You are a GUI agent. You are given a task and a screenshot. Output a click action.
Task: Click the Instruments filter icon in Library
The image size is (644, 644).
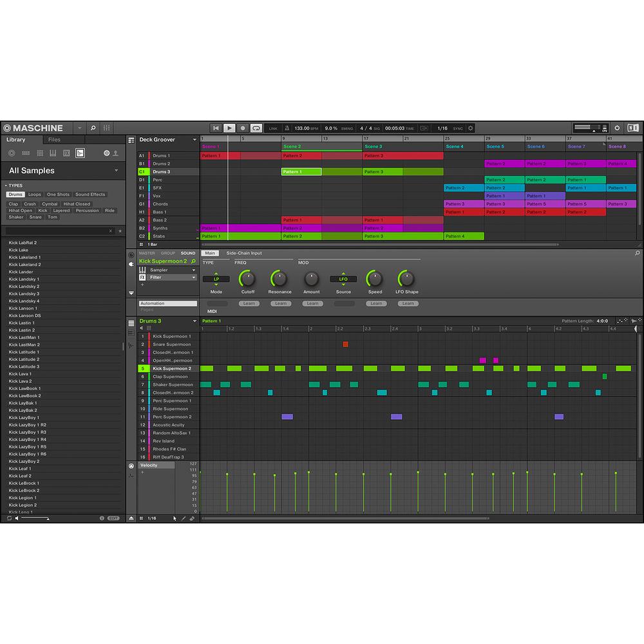(53, 153)
